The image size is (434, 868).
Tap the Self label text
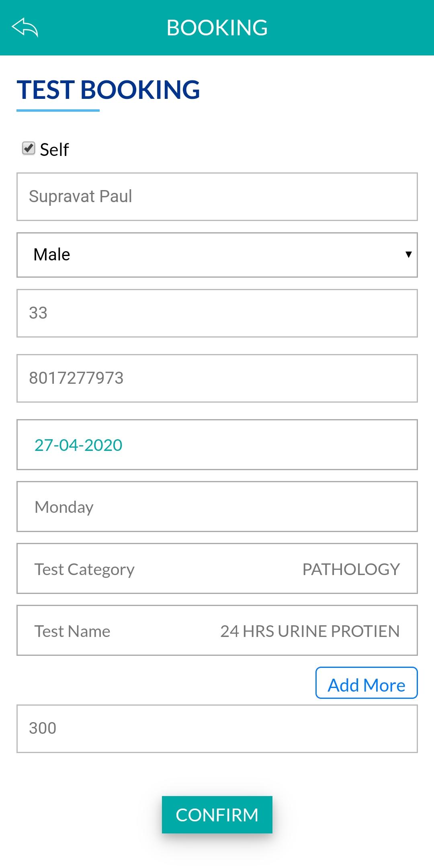(54, 149)
